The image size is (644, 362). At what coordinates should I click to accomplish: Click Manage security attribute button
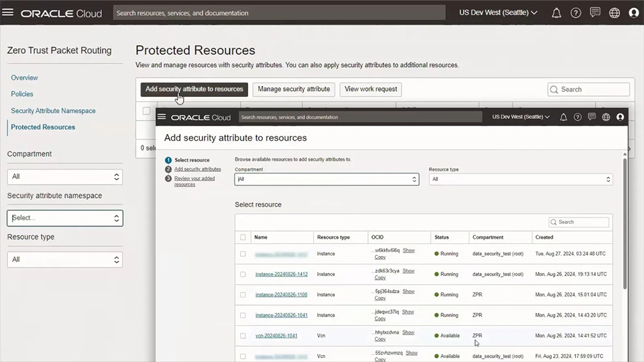294,90
